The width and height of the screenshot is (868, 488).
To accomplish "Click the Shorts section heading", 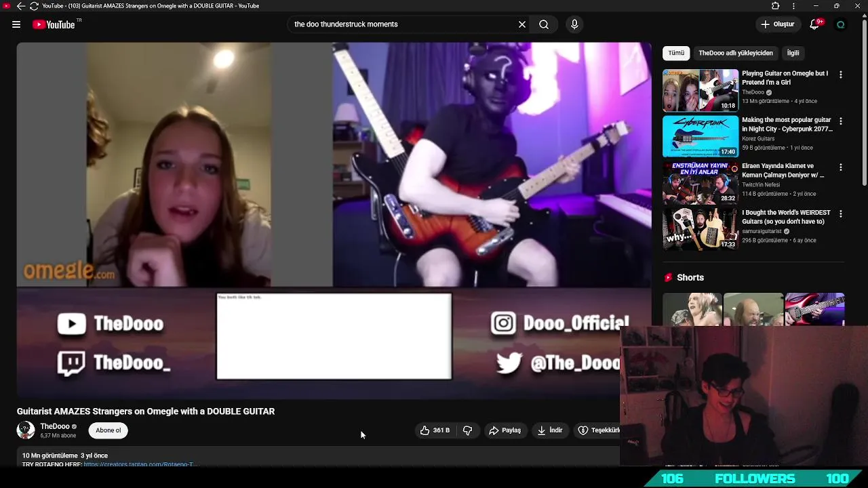I will (690, 277).
